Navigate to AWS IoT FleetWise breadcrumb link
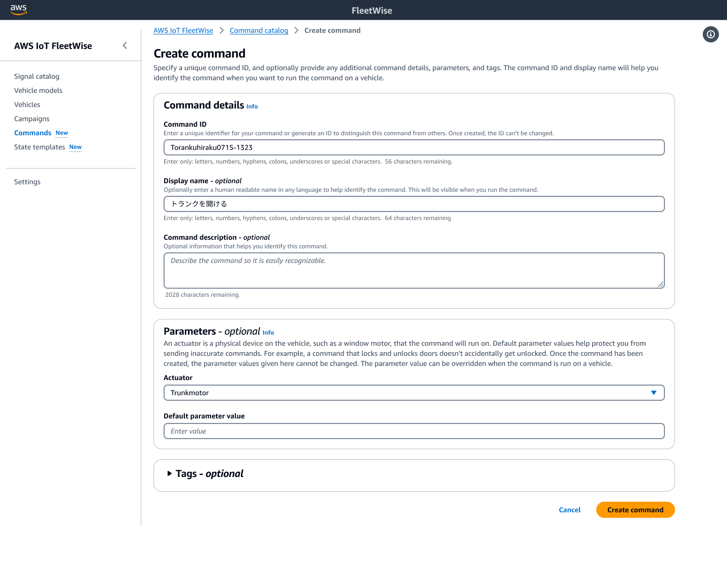 point(183,30)
